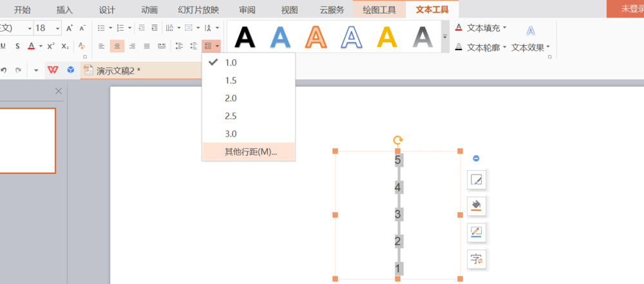
Task: Apply yellow fill WordArt style
Action: tap(387, 37)
